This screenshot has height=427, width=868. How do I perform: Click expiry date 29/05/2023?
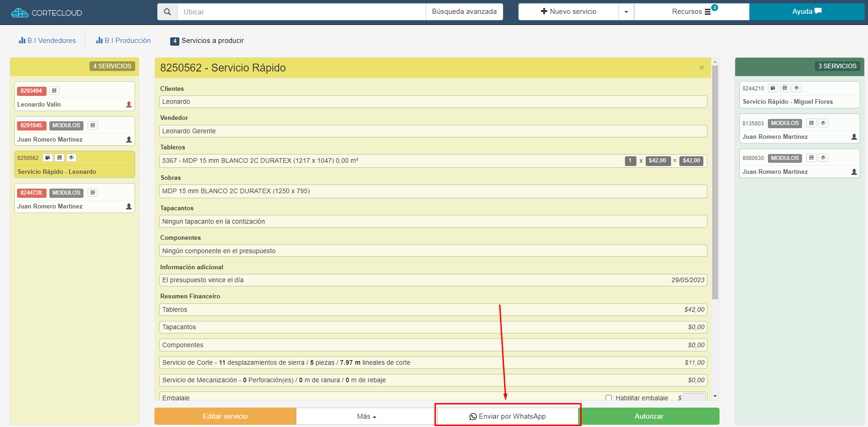click(x=688, y=280)
